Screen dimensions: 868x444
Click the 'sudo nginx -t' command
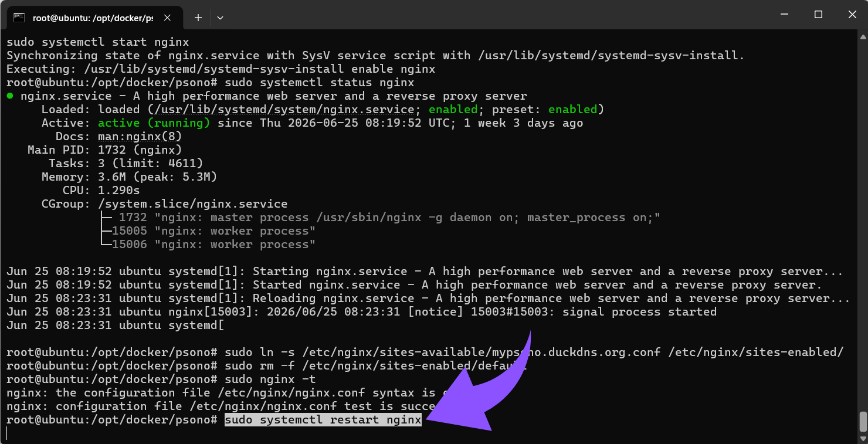pos(270,379)
